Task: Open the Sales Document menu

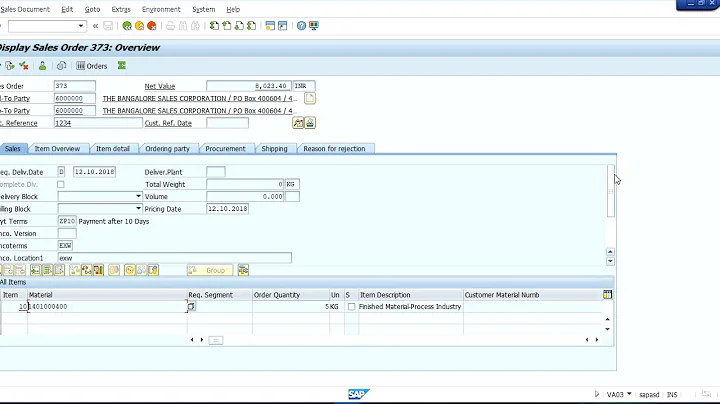Action: tap(25, 9)
